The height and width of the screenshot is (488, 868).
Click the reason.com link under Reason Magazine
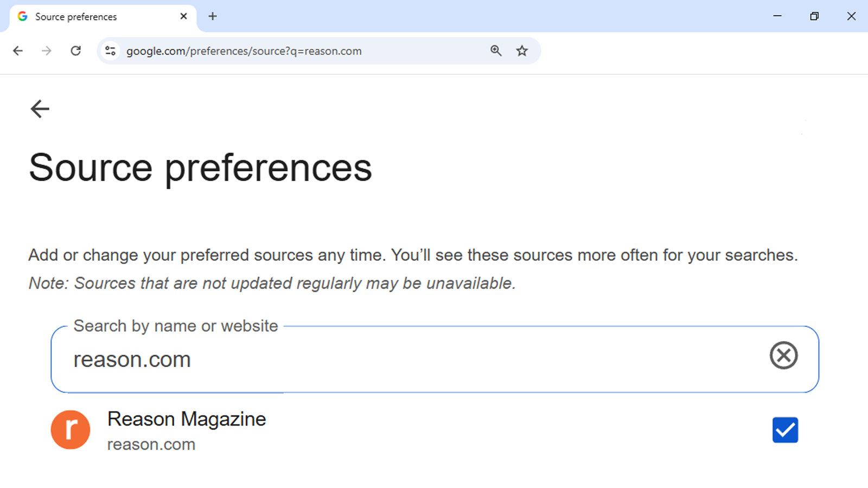(x=151, y=444)
